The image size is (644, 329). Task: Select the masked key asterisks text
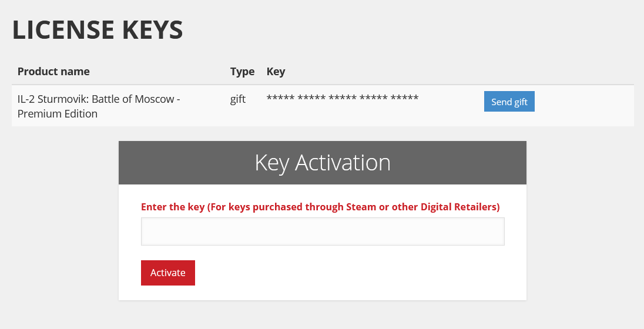[343, 99]
